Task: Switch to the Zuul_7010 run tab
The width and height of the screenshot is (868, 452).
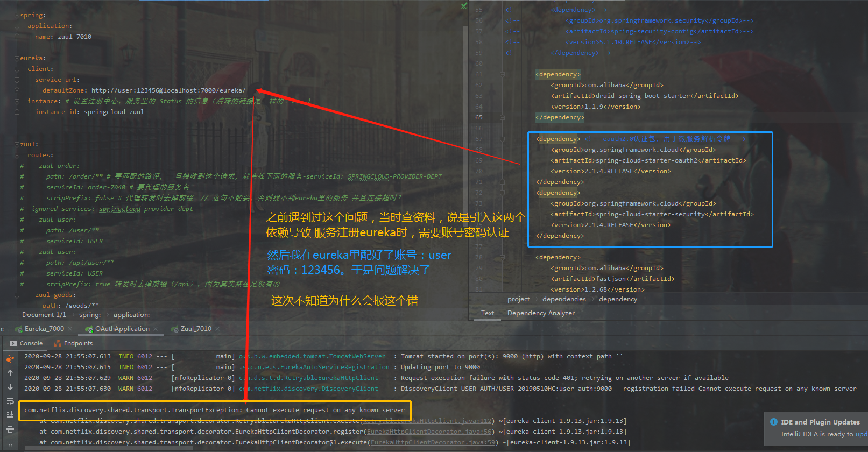Action: click(x=196, y=329)
